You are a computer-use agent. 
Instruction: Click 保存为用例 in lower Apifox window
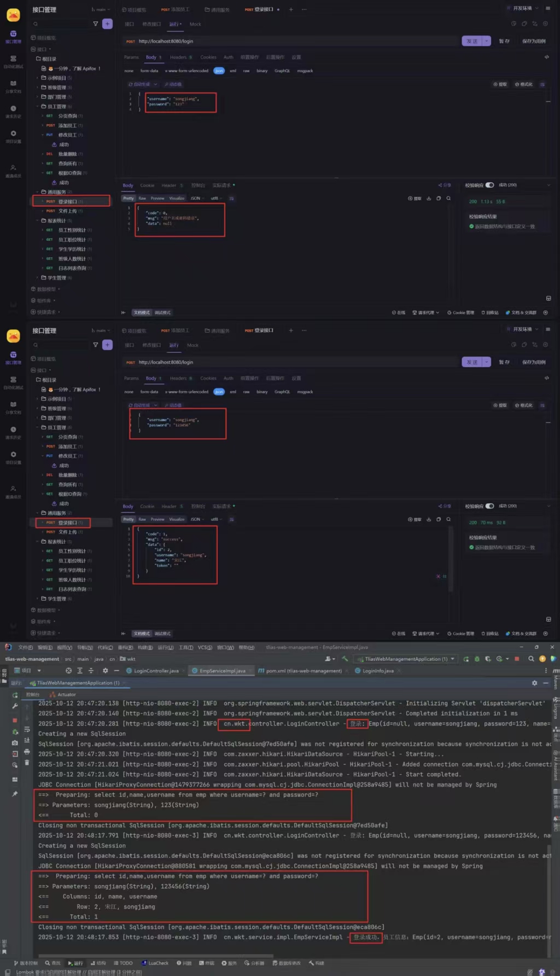534,362
